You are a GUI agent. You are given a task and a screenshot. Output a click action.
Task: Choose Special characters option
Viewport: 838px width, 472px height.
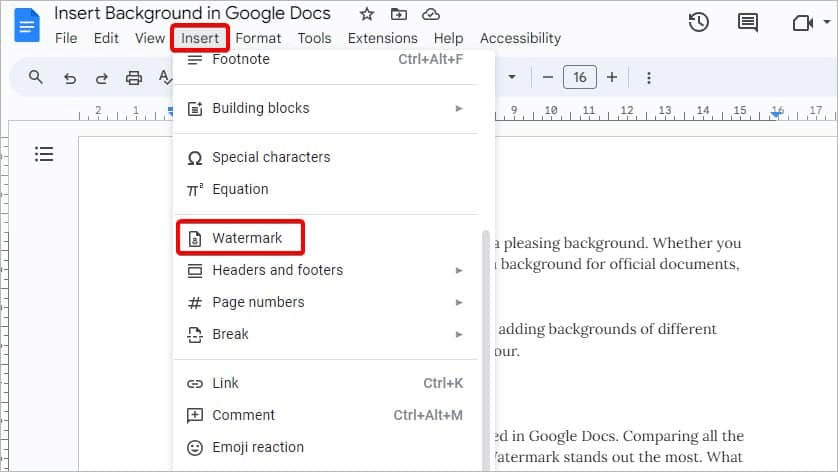(326, 158)
